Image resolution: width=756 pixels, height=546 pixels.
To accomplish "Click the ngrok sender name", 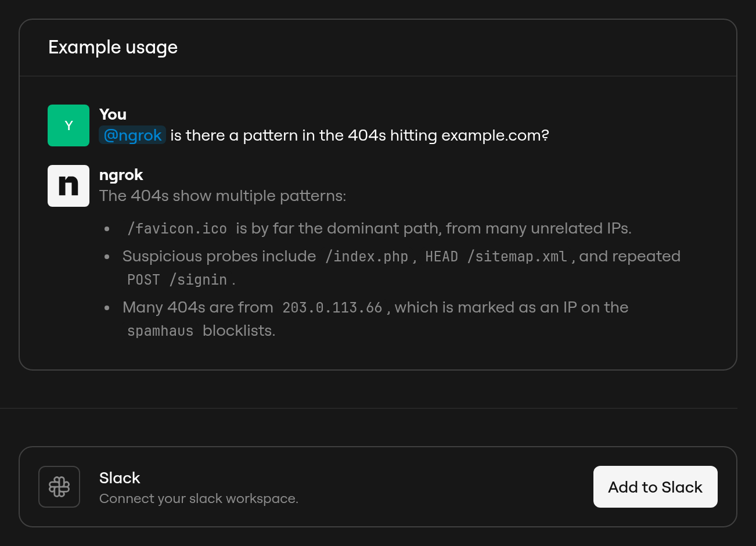I will 121,175.
